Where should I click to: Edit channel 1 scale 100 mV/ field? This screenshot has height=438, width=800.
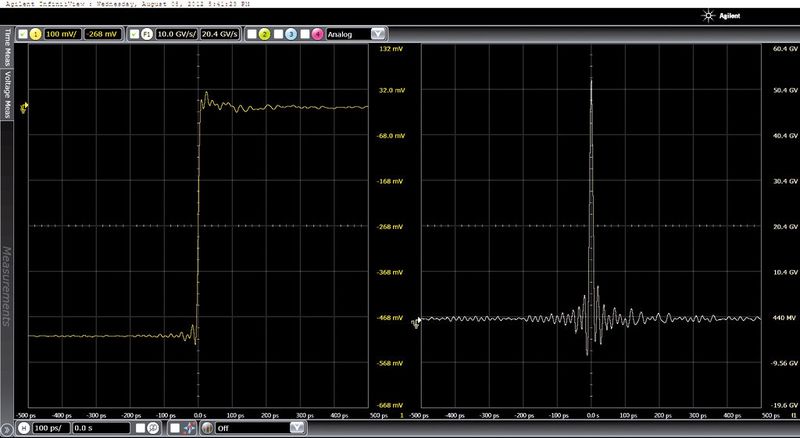(x=61, y=34)
